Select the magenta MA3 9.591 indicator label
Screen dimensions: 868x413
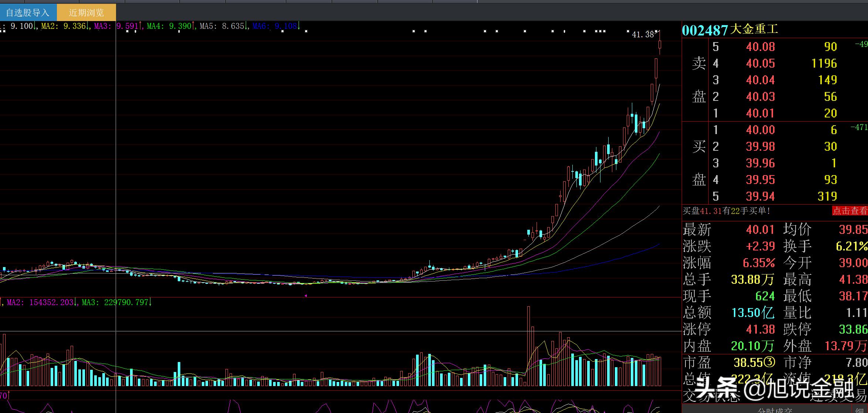tap(117, 26)
